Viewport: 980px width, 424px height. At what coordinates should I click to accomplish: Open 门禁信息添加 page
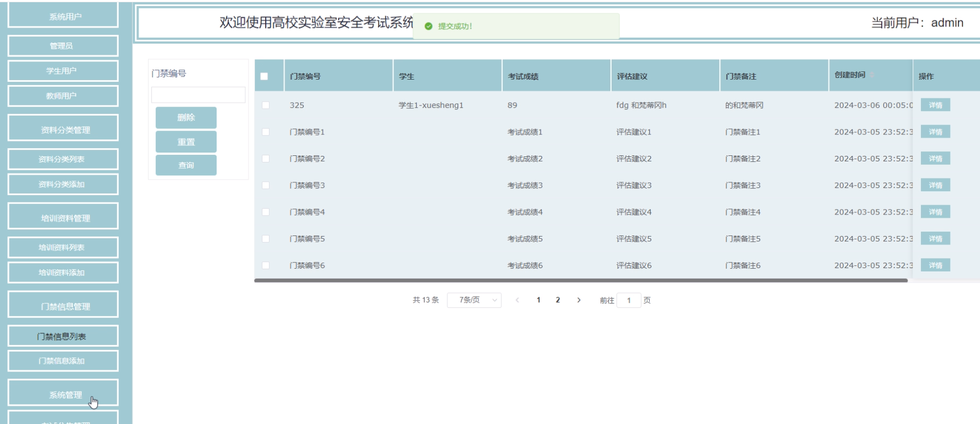pos(63,361)
